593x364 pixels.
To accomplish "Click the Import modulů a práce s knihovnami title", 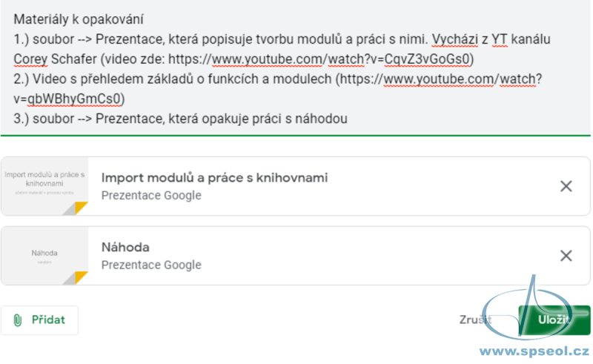I will pyautogui.click(x=214, y=177).
